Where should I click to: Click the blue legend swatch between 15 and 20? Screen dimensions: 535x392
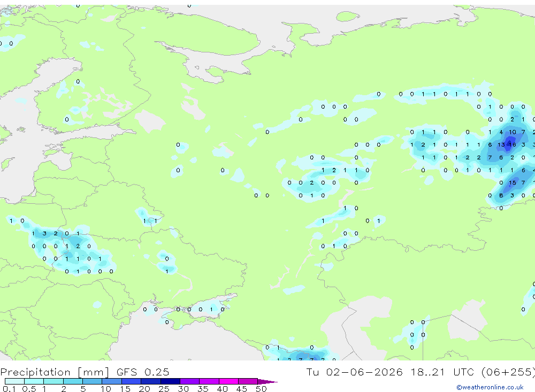[132, 381]
